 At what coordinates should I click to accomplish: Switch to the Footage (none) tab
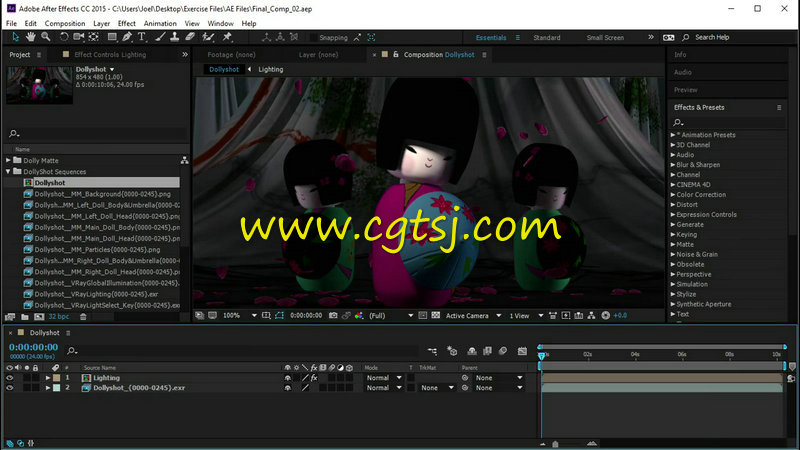tap(231, 55)
